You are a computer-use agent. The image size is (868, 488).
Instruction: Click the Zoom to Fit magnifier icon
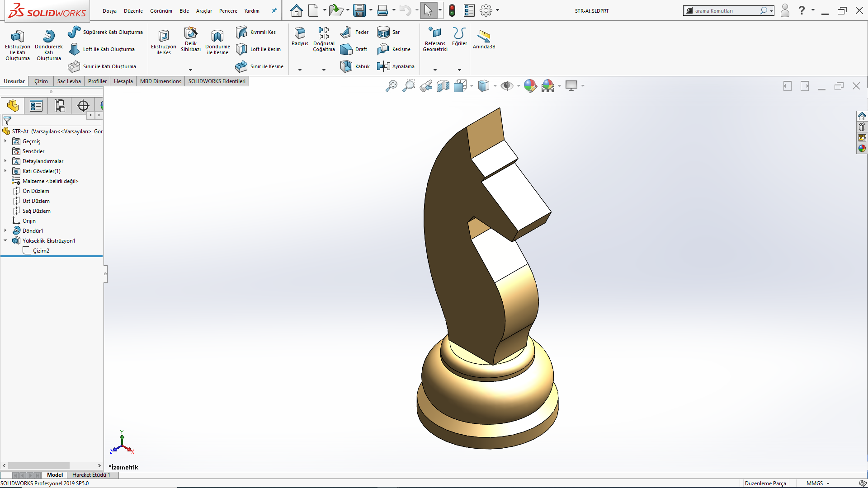[392, 86]
